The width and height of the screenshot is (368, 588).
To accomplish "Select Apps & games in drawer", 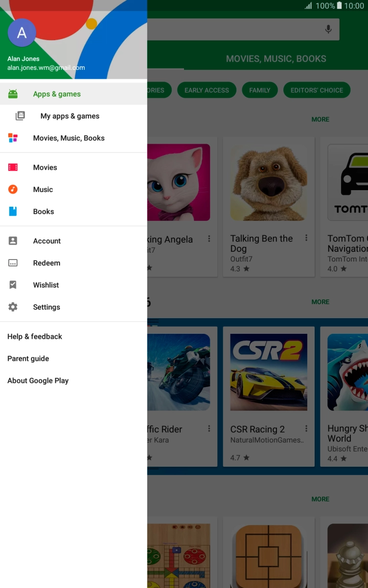I will [57, 94].
